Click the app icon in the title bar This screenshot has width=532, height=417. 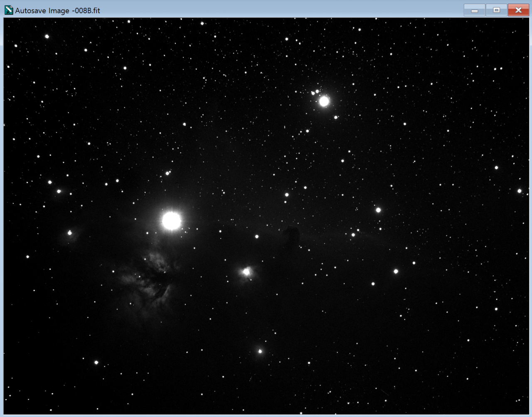click(x=9, y=10)
